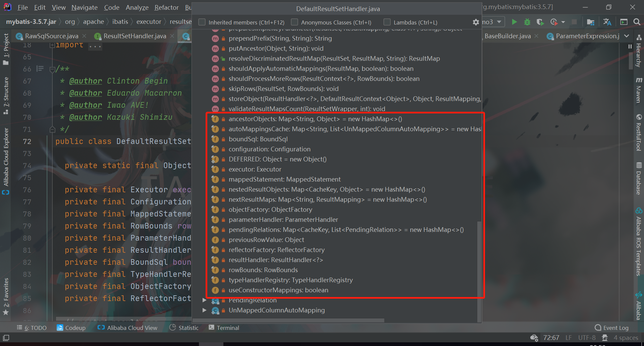Open structure popup settings gear
Viewport: 644px width, 346px height.
click(x=476, y=22)
